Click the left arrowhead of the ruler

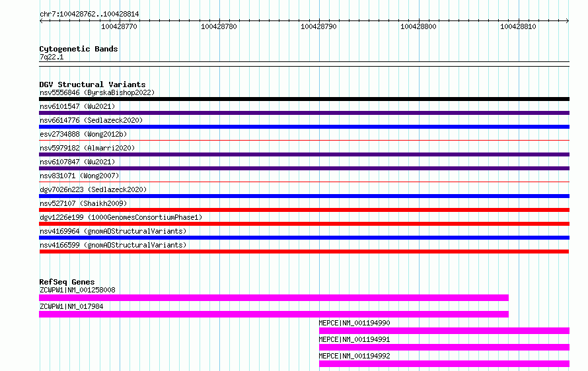point(41,21)
